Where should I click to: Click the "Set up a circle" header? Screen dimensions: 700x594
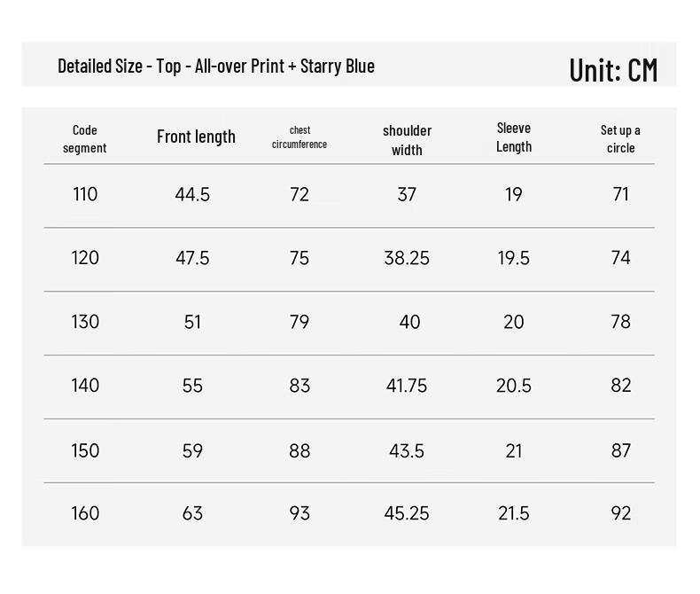[x=620, y=139]
